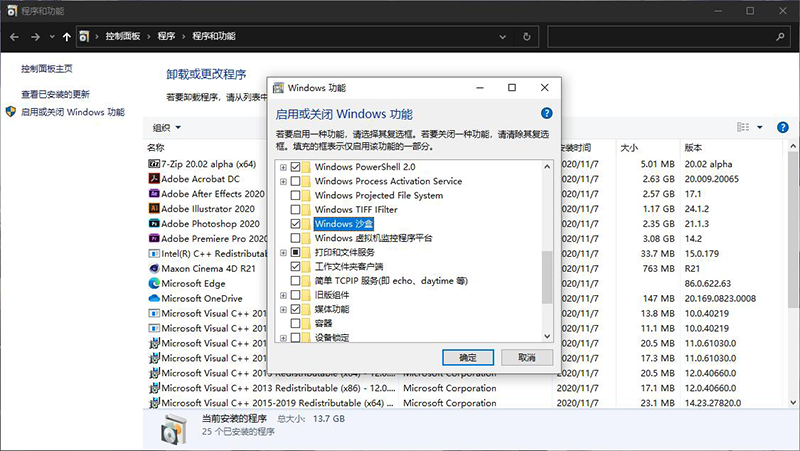The image size is (800, 451).
Task: Click 控制面板 in the breadcrumb path
Action: tap(123, 36)
